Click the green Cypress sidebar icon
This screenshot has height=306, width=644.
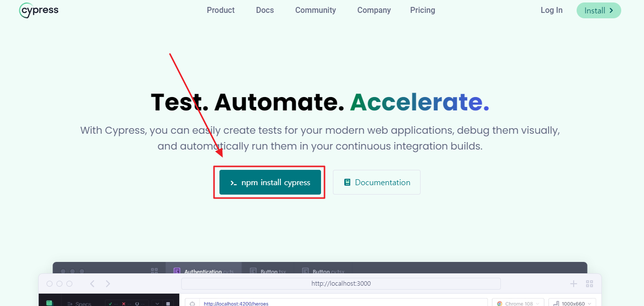tap(49, 303)
